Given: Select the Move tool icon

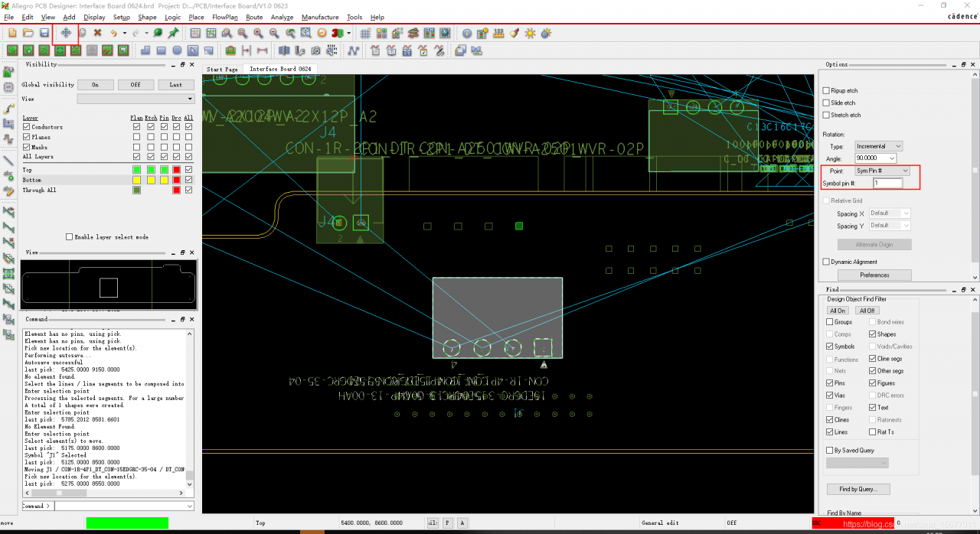Looking at the screenshot, I should point(66,33).
